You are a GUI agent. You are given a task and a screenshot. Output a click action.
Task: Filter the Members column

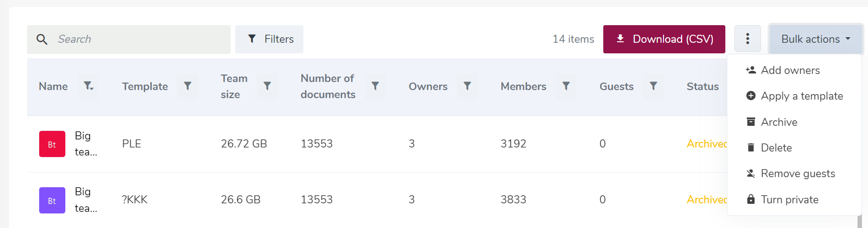pos(566,86)
